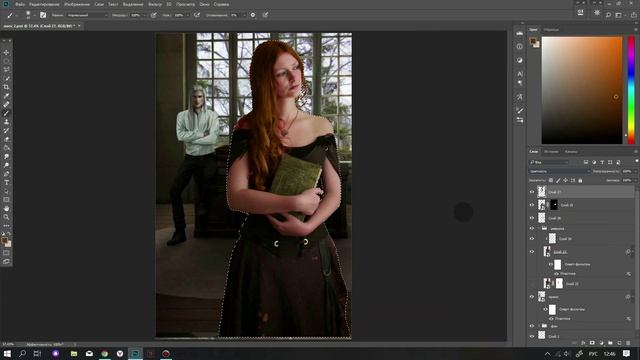Viewport: 640px width, 360px height.
Task: Open smoothing options gear icon
Action: (253, 15)
